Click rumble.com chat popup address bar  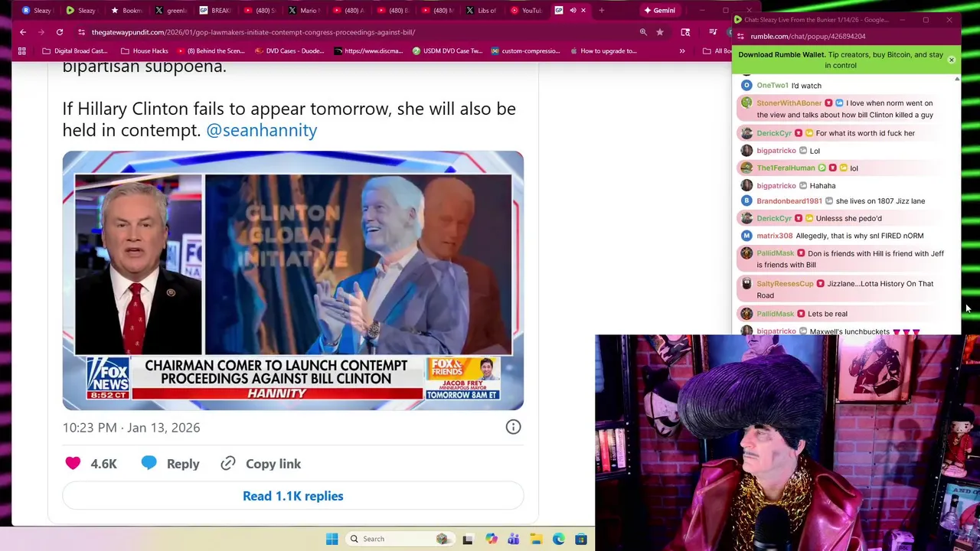[808, 36]
